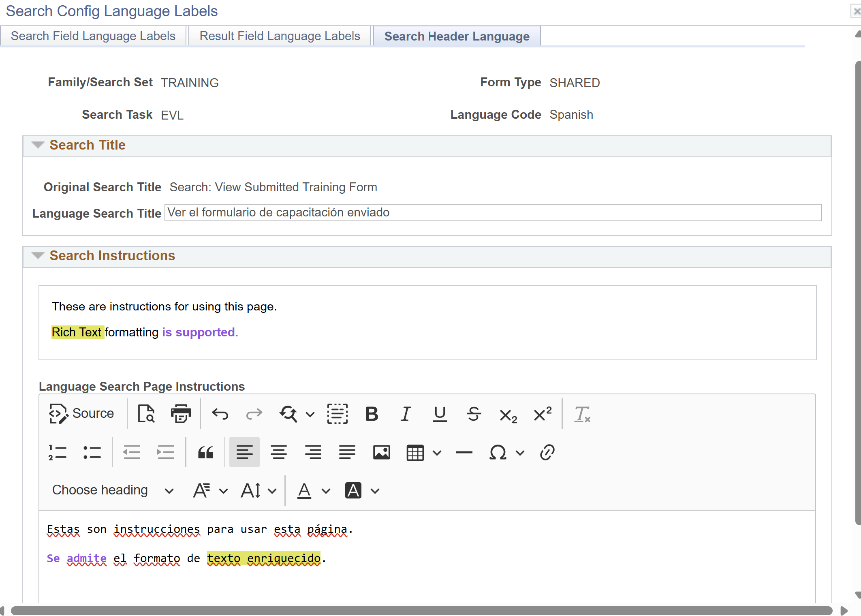This screenshot has width=861, height=616.
Task: Undo the last edit
Action: click(220, 414)
